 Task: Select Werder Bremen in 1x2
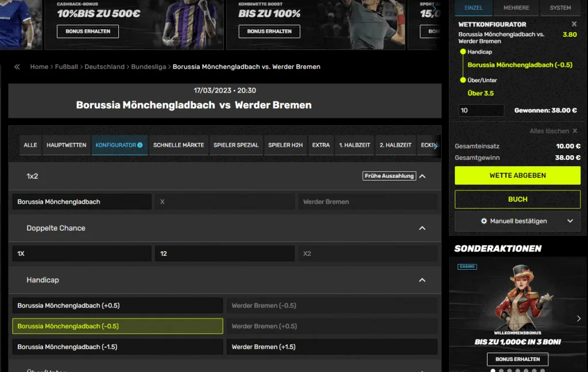(368, 202)
